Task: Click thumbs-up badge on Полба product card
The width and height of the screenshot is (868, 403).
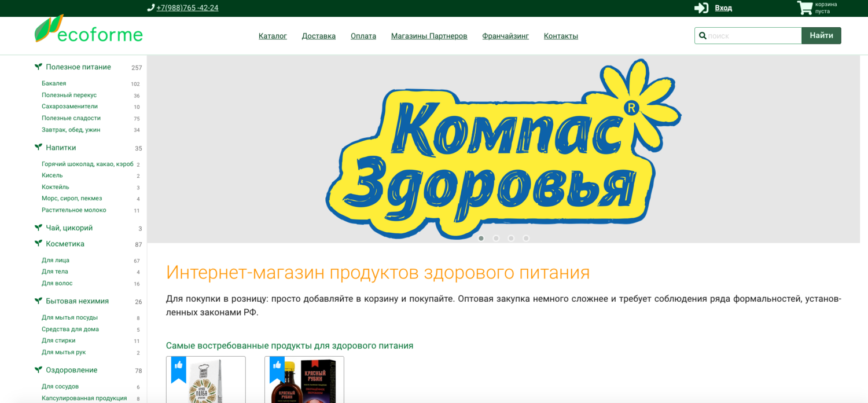Action: tap(179, 368)
